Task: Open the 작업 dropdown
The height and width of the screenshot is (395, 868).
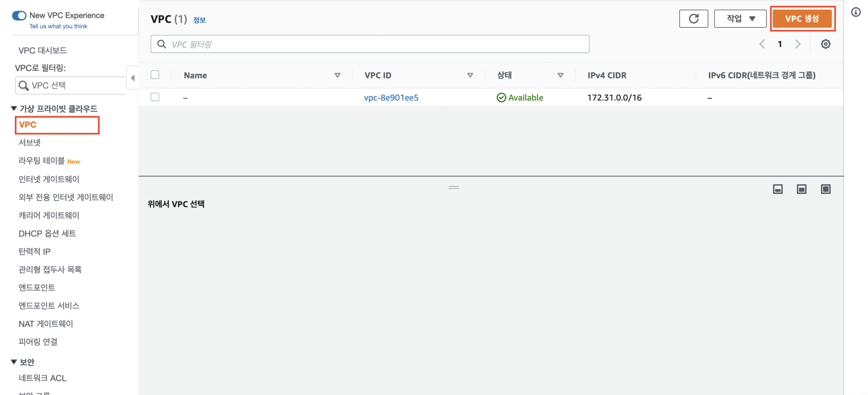Action: click(740, 19)
